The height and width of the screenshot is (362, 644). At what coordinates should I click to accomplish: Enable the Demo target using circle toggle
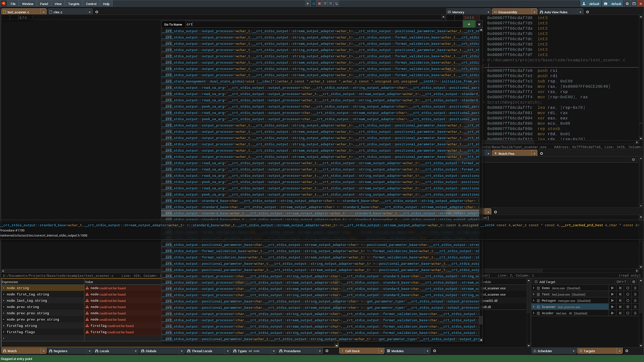coord(628,288)
